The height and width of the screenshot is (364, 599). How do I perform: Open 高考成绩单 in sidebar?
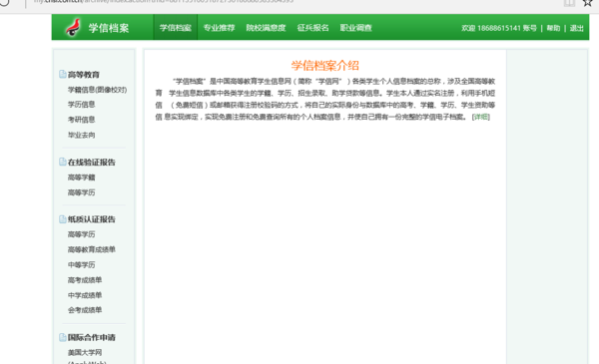point(85,280)
